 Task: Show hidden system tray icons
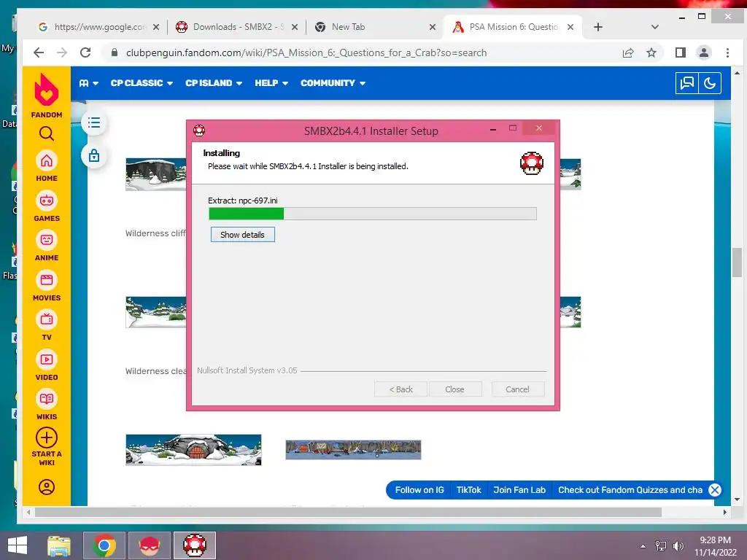643,546
